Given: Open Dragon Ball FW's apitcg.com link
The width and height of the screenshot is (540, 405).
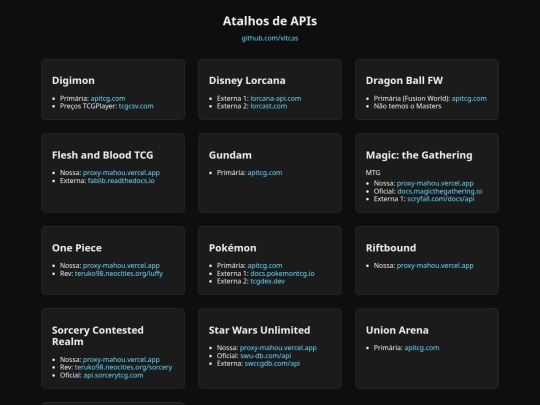Looking at the screenshot, I should pos(469,98).
